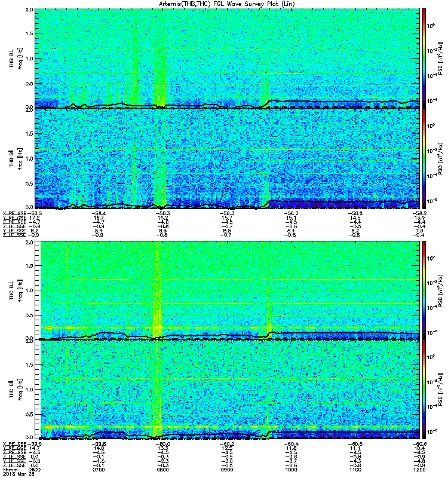
Task: Select the THB B-parallel panel color bar
Action: [x=424, y=158]
